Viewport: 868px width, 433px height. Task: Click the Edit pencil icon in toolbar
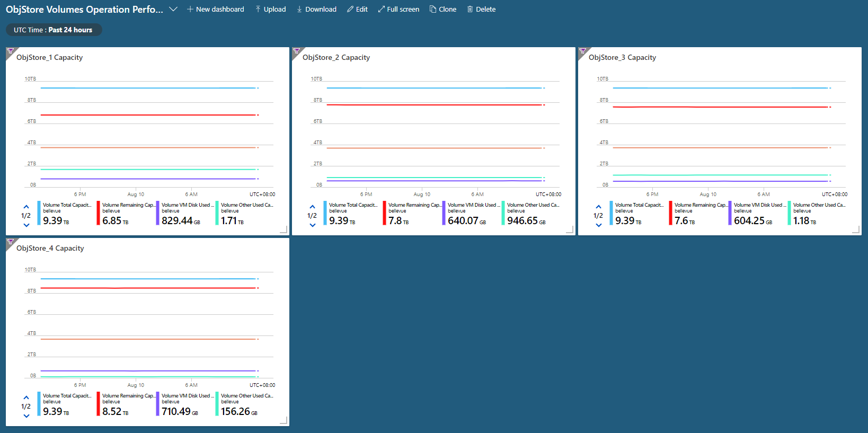350,9
